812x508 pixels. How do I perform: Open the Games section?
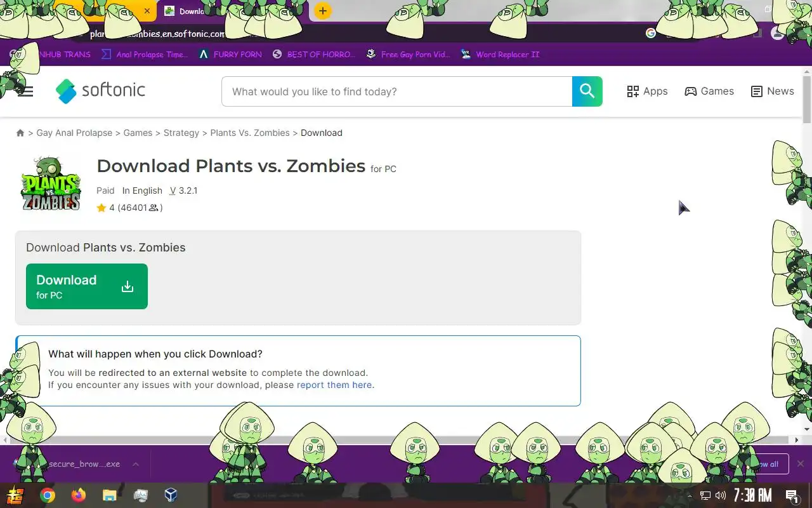[709, 91]
